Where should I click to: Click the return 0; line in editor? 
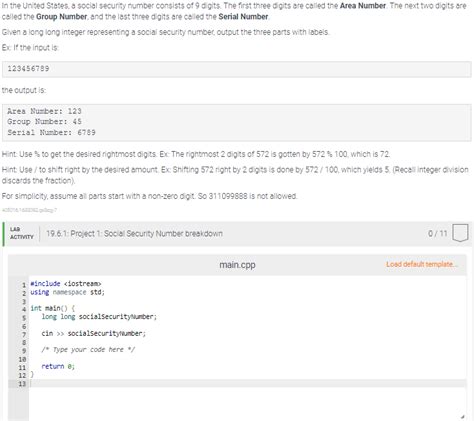point(58,366)
